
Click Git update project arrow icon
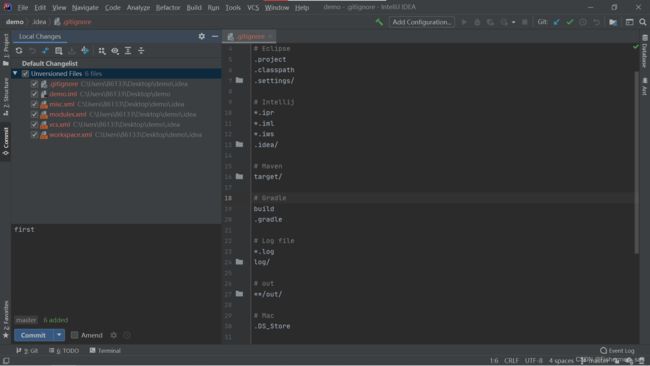pyautogui.click(x=556, y=22)
